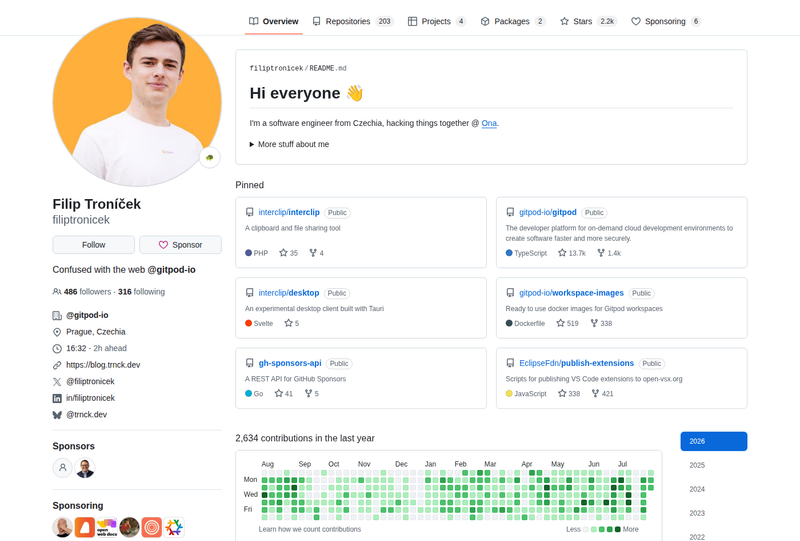
Task: Open the X profile @filiptronicek
Action: [x=90, y=382]
